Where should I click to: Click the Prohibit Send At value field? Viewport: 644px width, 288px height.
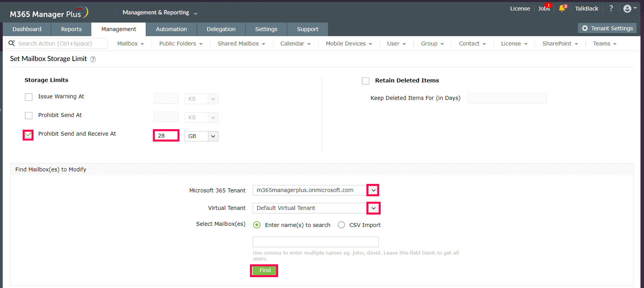(166, 117)
